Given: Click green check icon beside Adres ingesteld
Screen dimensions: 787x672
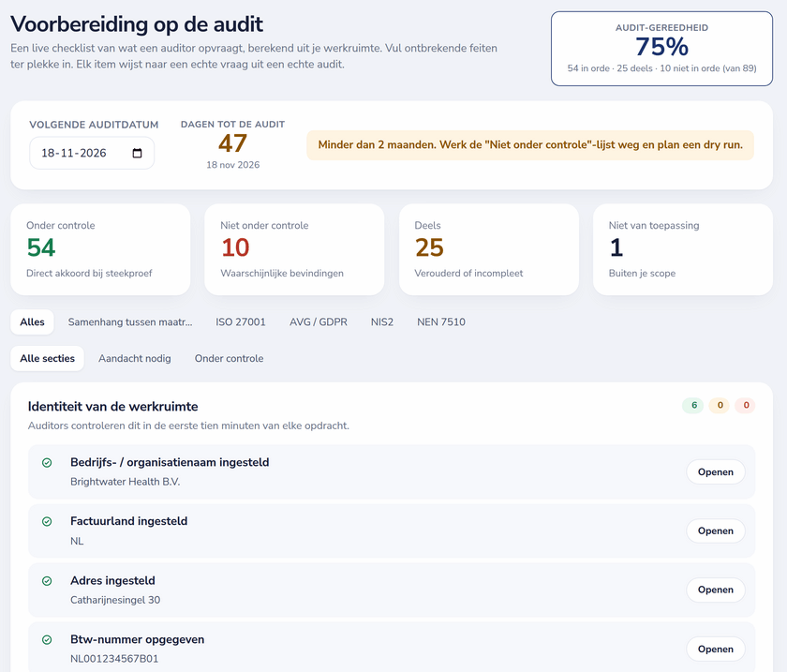Looking at the screenshot, I should click(47, 581).
